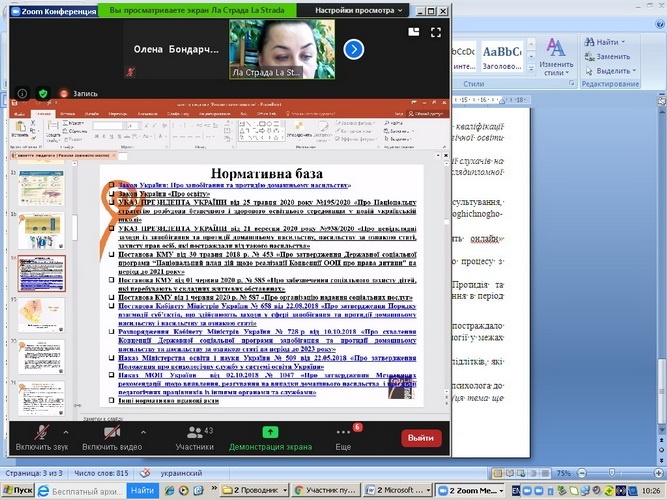Image resolution: width=667 pixels, height=500 pixels.
Task: Click the blue next-video arrow button
Action: (x=353, y=48)
